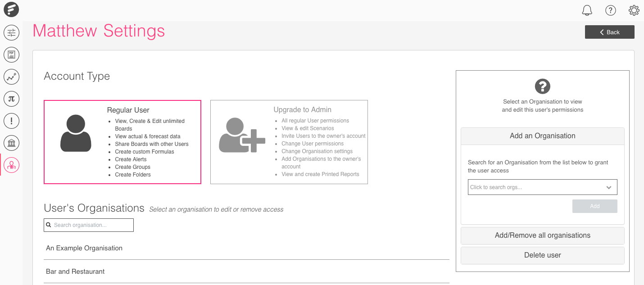
Task: Toggle the Add an Organisation panel header
Action: click(x=543, y=136)
